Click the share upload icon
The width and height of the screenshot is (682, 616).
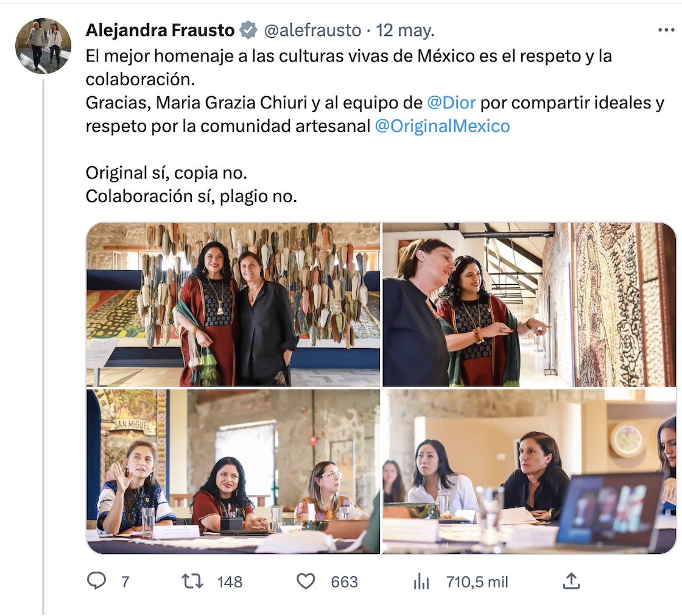[x=571, y=581]
